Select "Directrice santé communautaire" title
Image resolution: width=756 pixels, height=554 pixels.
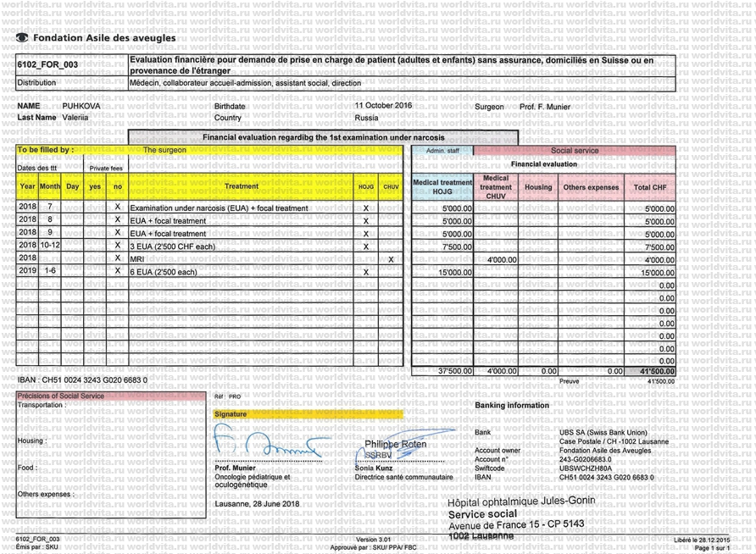[x=404, y=477]
